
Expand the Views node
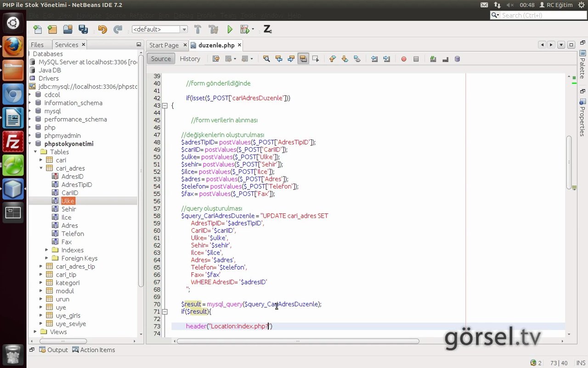pos(35,332)
